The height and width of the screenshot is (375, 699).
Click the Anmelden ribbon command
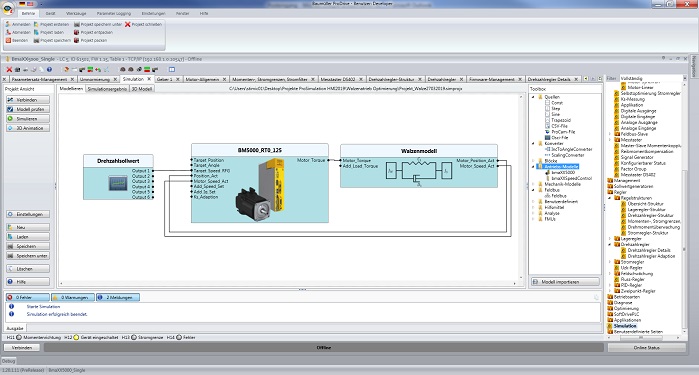pos(18,25)
